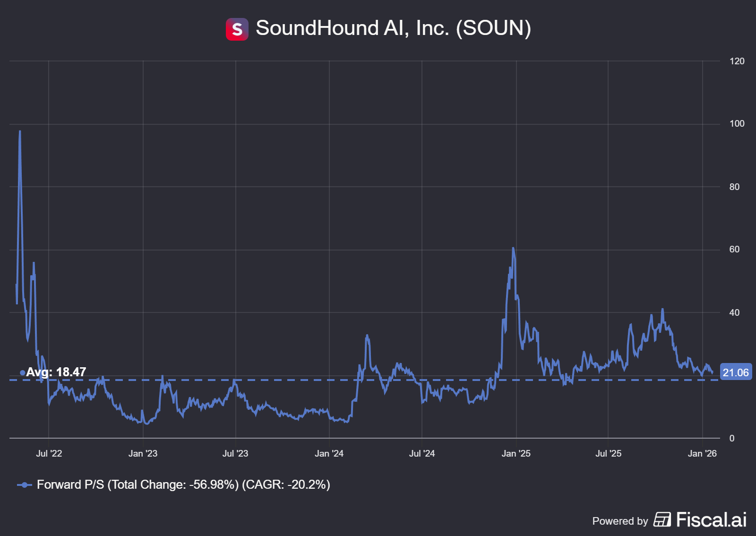Click the Jan '24 x-axis label
The width and height of the screenshot is (756, 536).
point(329,454)
